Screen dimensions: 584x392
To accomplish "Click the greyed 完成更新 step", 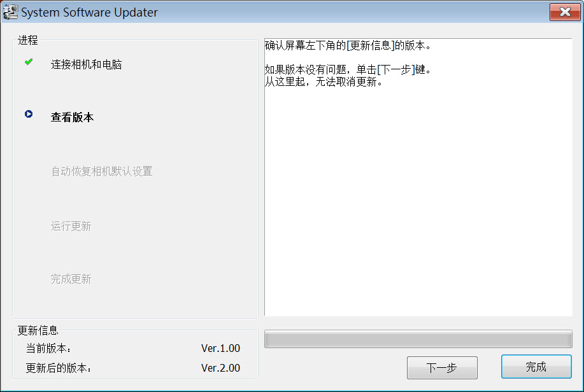I will pos(71,279).
